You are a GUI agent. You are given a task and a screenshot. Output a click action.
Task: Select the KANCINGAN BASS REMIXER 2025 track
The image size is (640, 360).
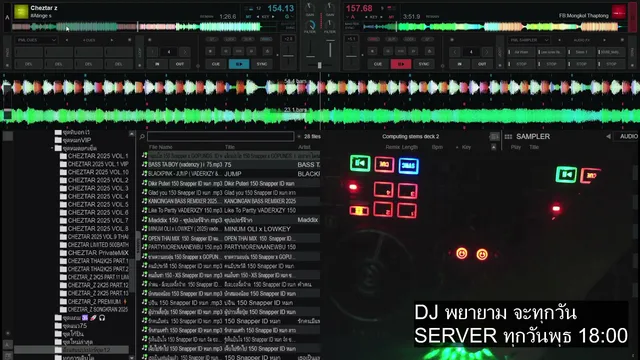coord(231,201)
